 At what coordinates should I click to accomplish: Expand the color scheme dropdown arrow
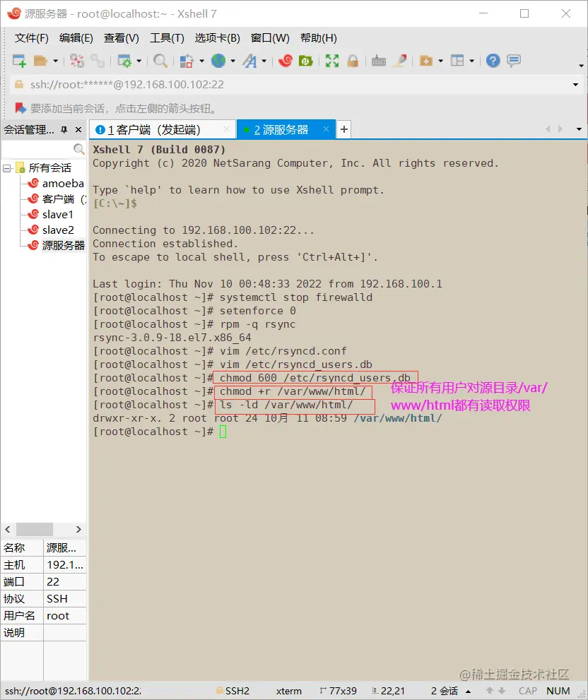pos(201,61)
